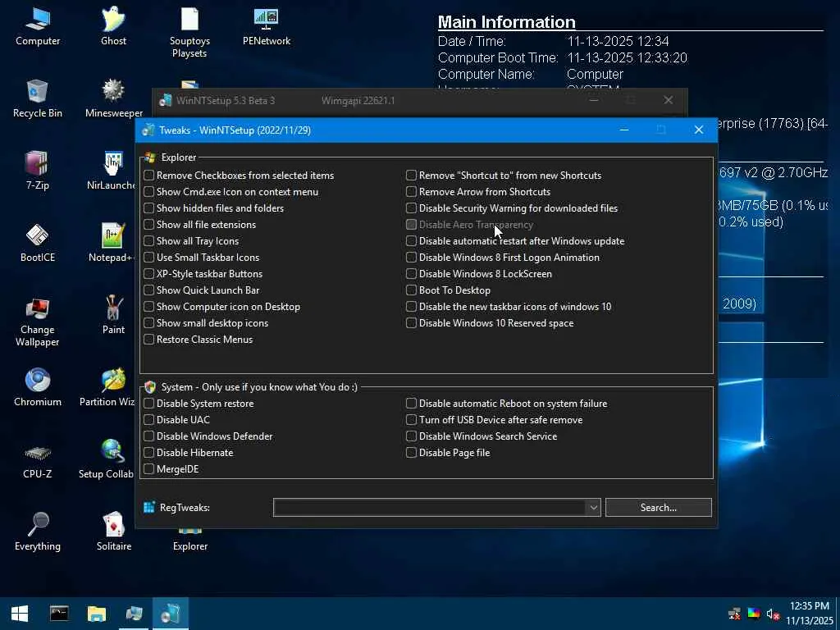This screenshot has height=630, width=840.
Task: Select the Setup Collab desktop icon
Action: point(106,459)
